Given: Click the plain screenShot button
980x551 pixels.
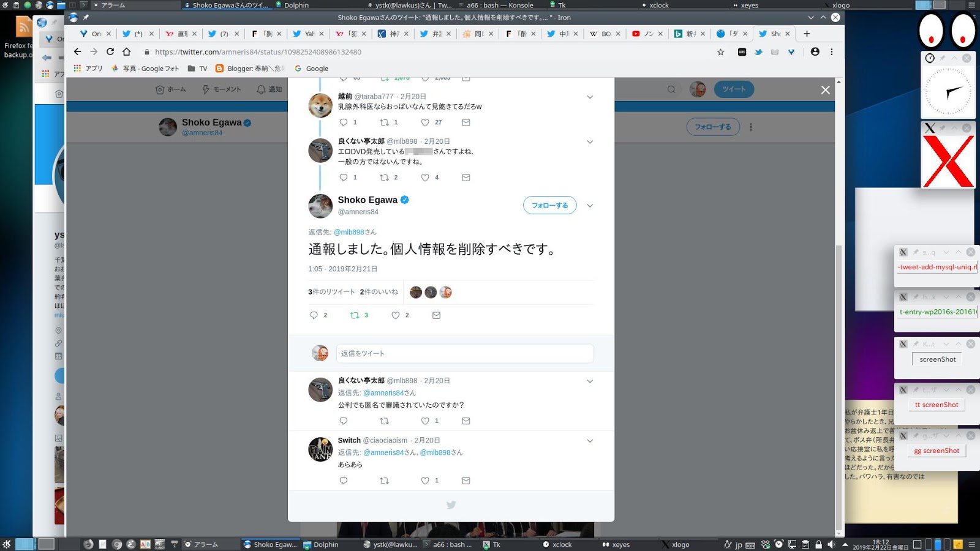Looking at the screenshot, I should pos(937,359).
